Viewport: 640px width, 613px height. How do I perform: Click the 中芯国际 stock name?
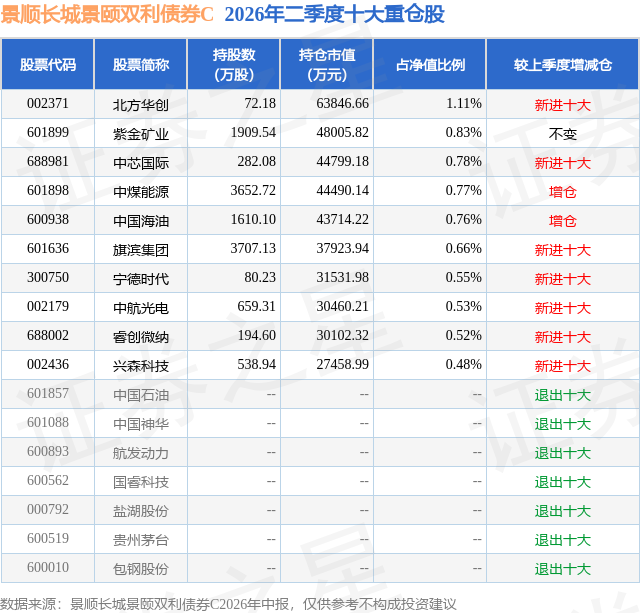(141, 163)
